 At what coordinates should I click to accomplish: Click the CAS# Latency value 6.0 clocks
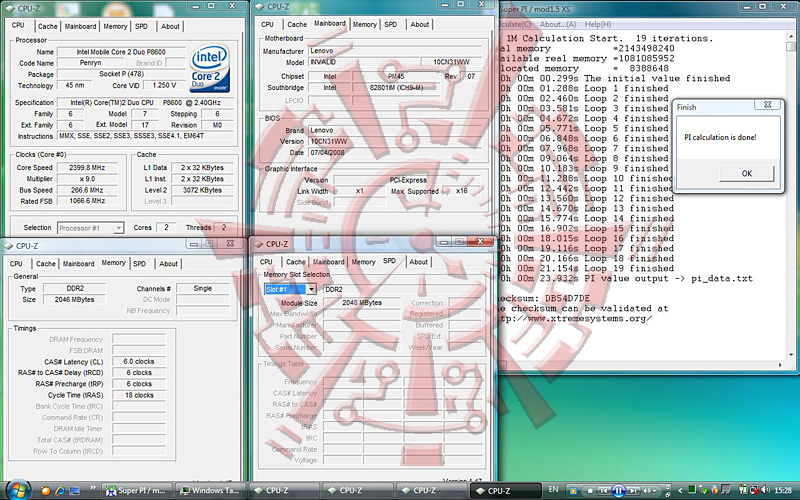139,361
